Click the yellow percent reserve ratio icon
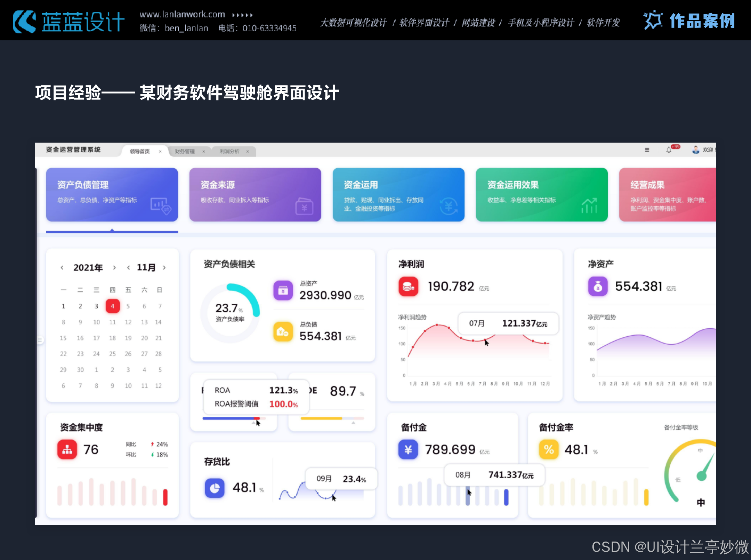The image size is (751, 560). coord(549,449)
